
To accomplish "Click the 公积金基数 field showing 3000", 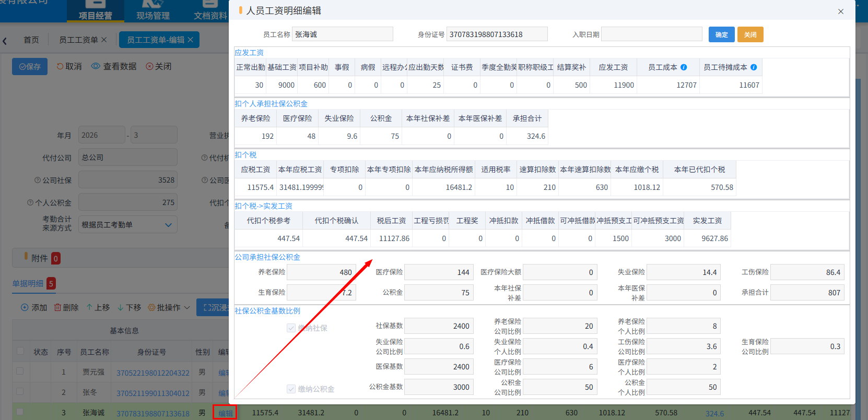I will (x=439, y=387).
